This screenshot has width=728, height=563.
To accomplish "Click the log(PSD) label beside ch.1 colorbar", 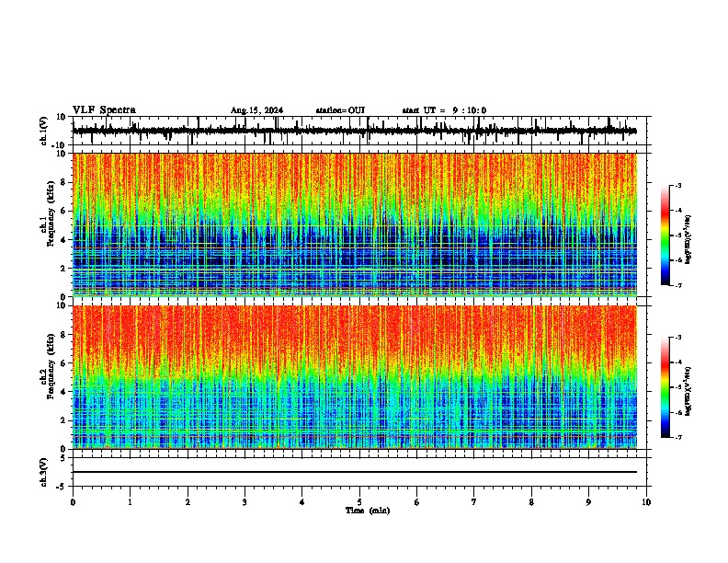I will coord(688,240).
